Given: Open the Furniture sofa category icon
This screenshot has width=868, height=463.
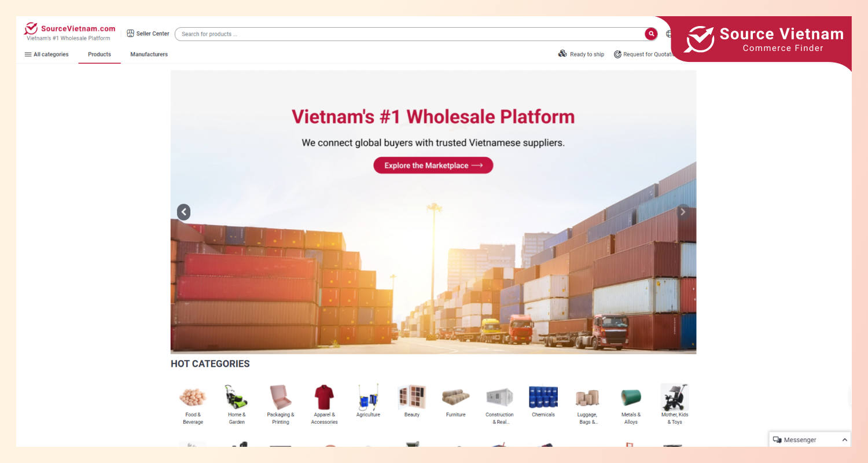Looking at the screenshot, I should click(x=456, y=397).
